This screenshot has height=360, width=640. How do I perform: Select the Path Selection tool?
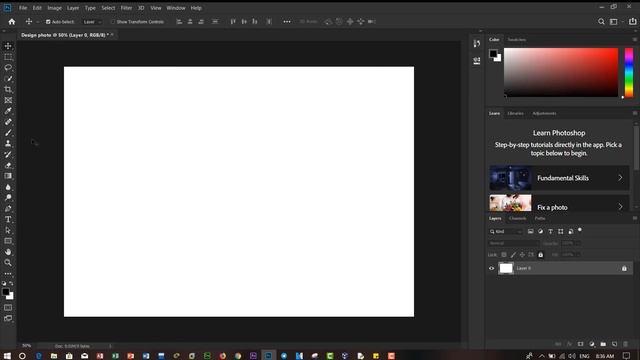click(x=8, y=230)
